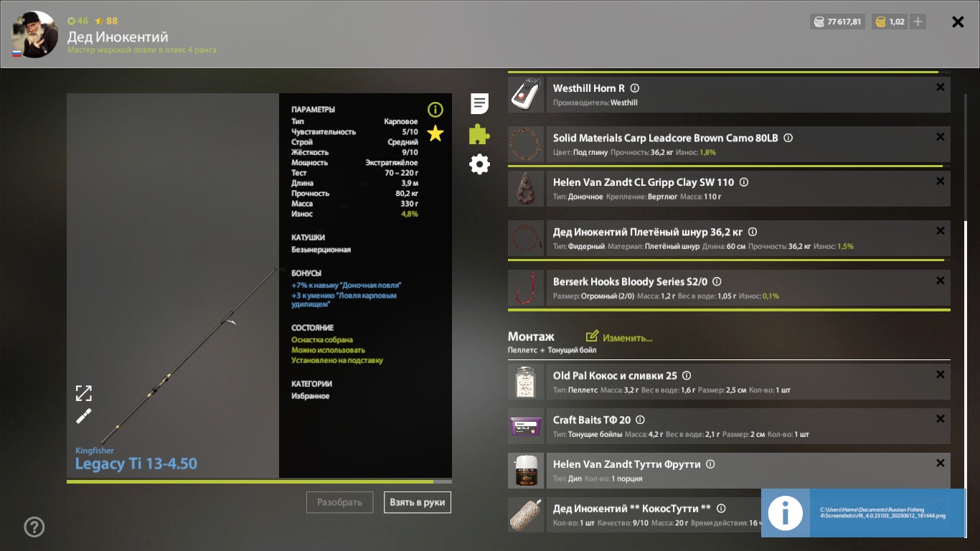980x551 pixels.
Task: Open Дед Инокентий player avatar
Action: 34,34
